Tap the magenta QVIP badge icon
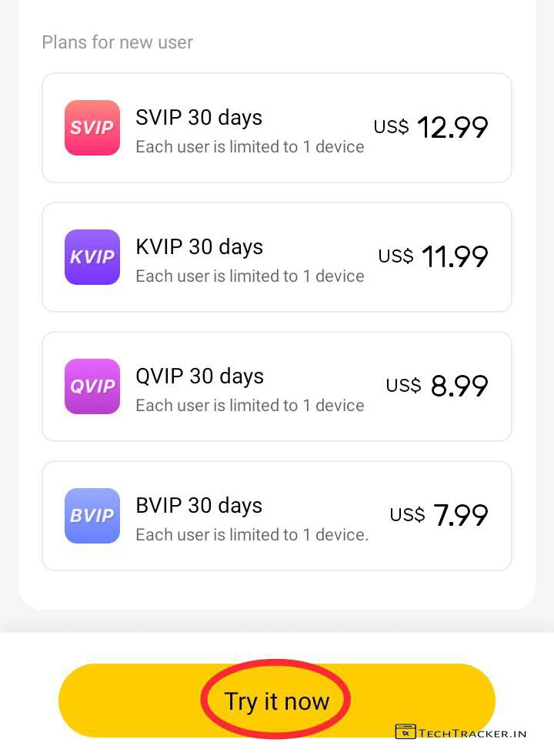Screen dimensions: 554x756 pyautogui.click(x=92, y=386)
